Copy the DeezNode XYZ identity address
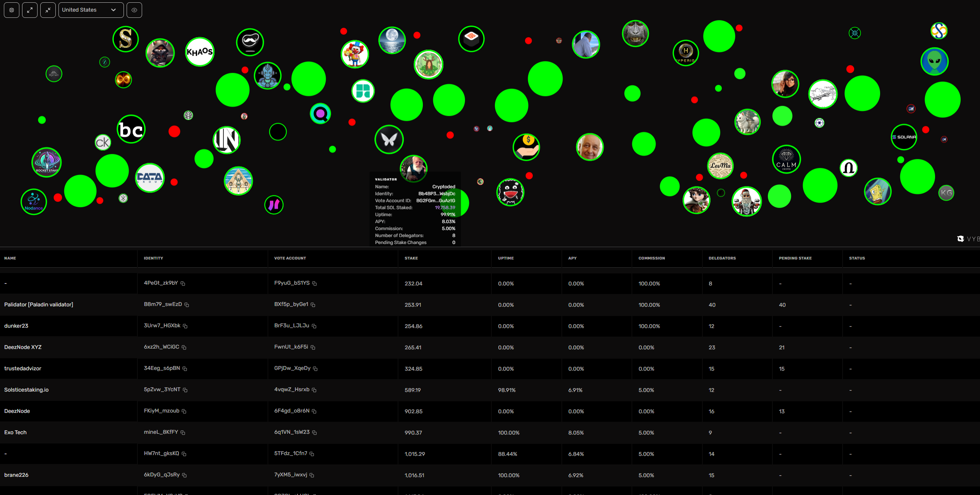Image resolution: width=980 pixels, height=495 pixels. tap(184, 347)
